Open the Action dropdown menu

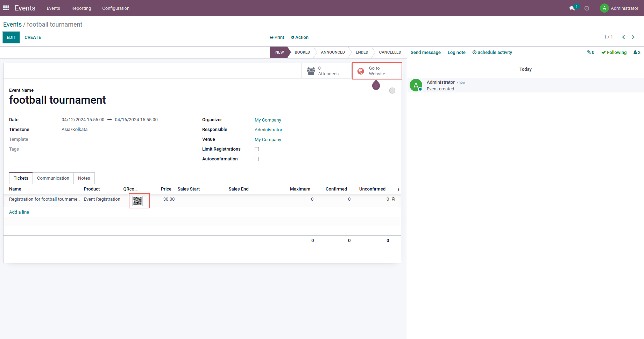tap(300, 37)
